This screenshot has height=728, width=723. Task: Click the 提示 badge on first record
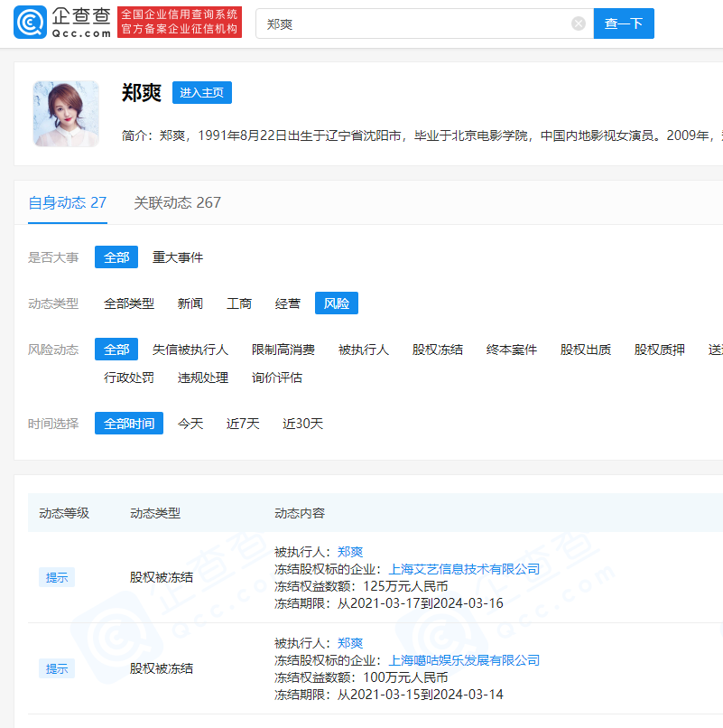click(56, 577)
